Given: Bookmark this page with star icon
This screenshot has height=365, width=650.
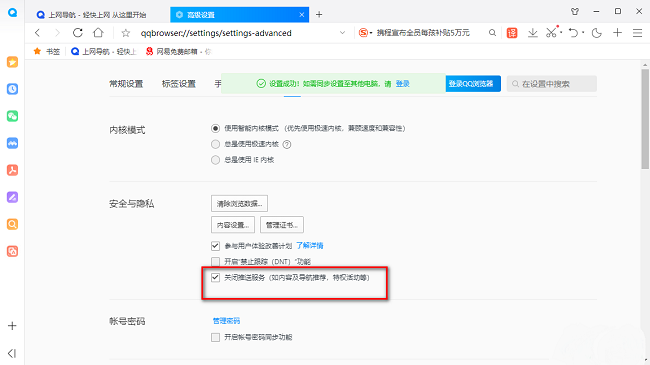Looking at the screenshot, I should coord(126,33).
